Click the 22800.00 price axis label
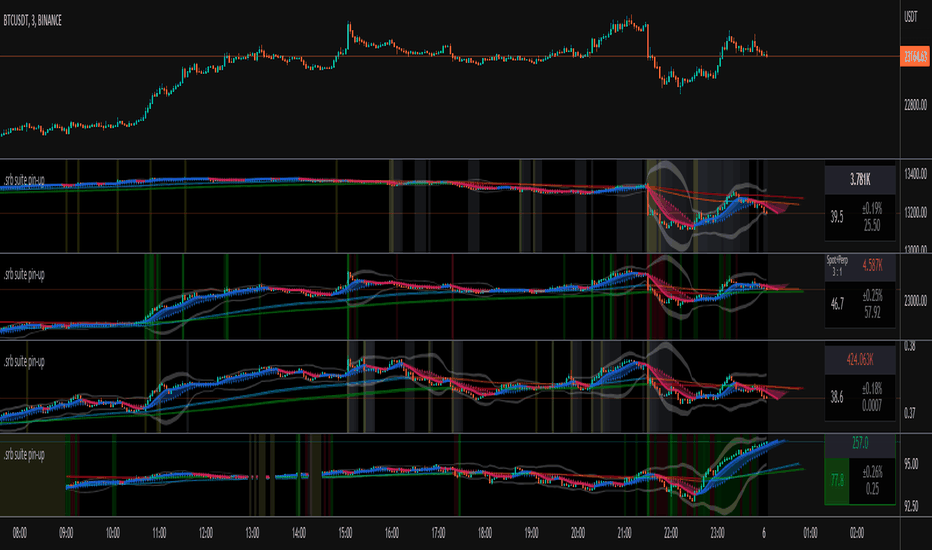The image size is (932, 550). 915,105
